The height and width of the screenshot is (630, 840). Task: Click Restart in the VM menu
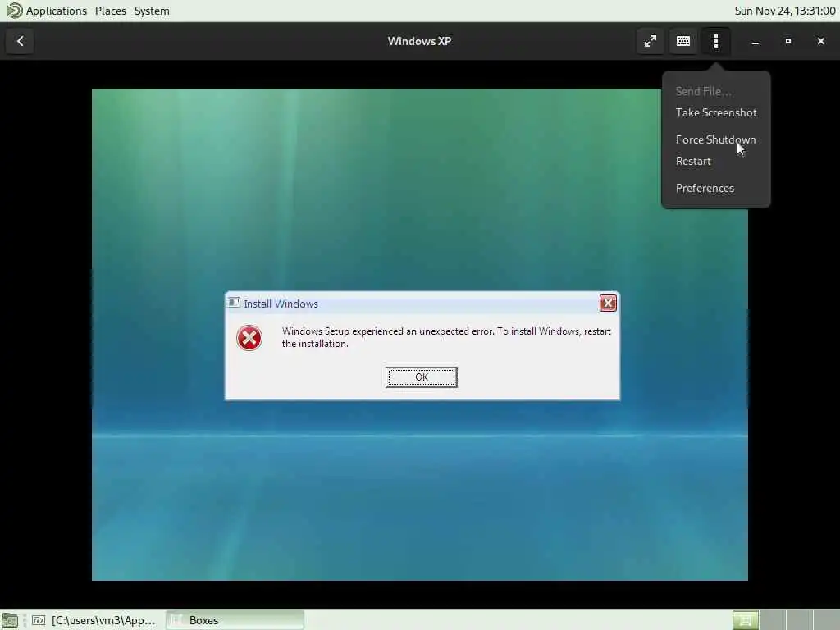pyautogui.click(x=693, y=162)
